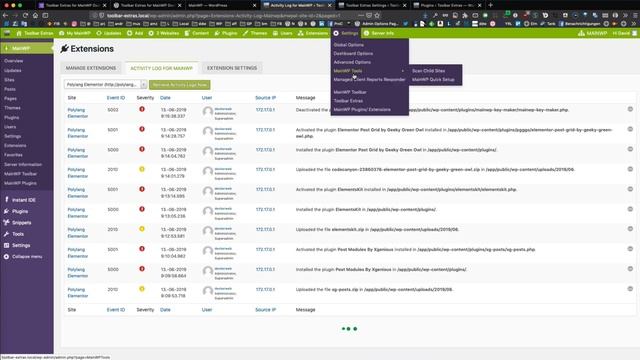
Task: Click Server Info in the admin bar
Action: 379,33
